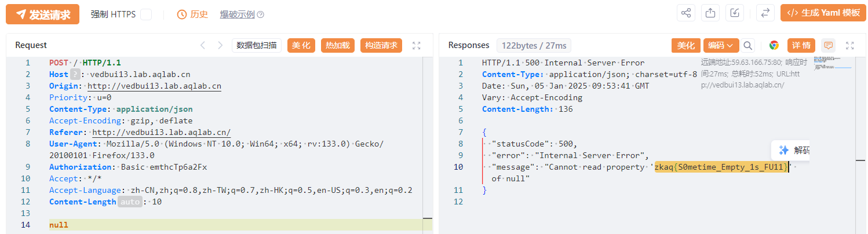
Task: Click the import icon in top toolbar
Action: tap(735, 13)
